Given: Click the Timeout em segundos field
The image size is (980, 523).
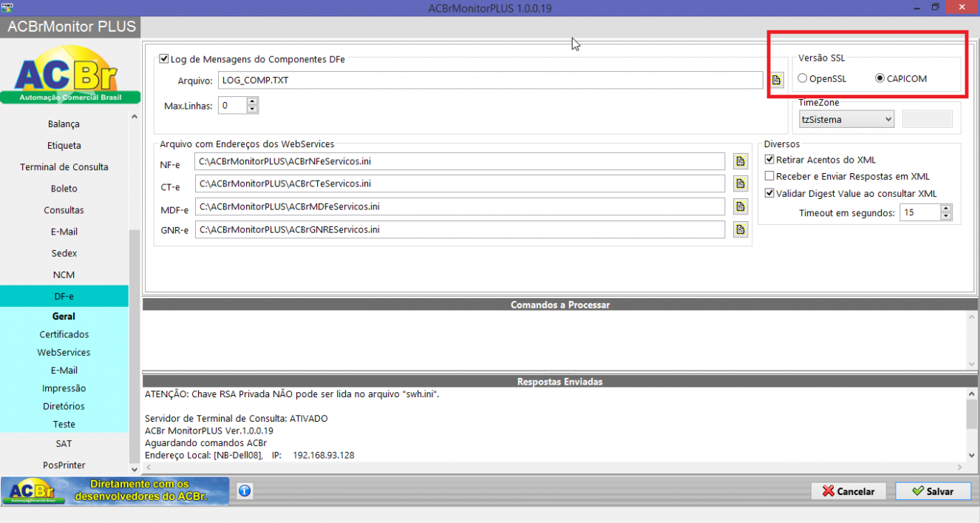Looking at the screenshot, I should (919, 212).
